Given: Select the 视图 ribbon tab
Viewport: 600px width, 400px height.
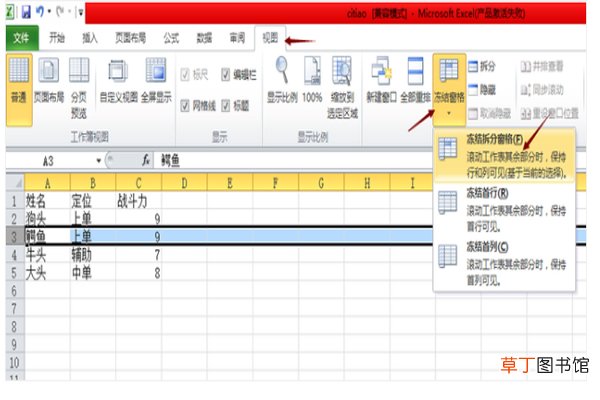Looking at the screenshot, I should (270, 38).
